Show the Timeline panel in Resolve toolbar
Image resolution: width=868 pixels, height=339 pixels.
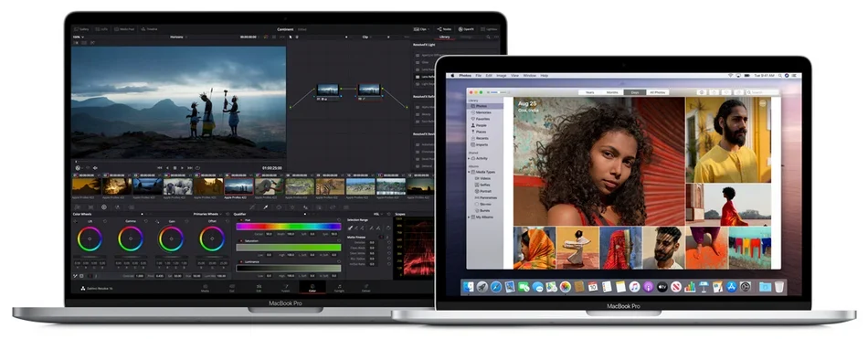[149, 29]
